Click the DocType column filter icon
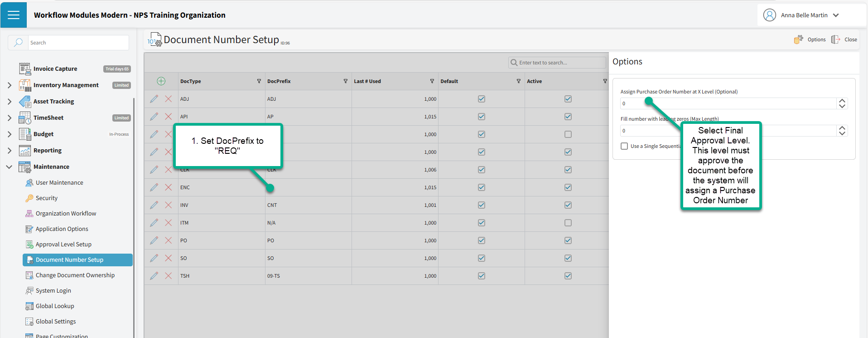868x338 pixels. pos(259,81)
